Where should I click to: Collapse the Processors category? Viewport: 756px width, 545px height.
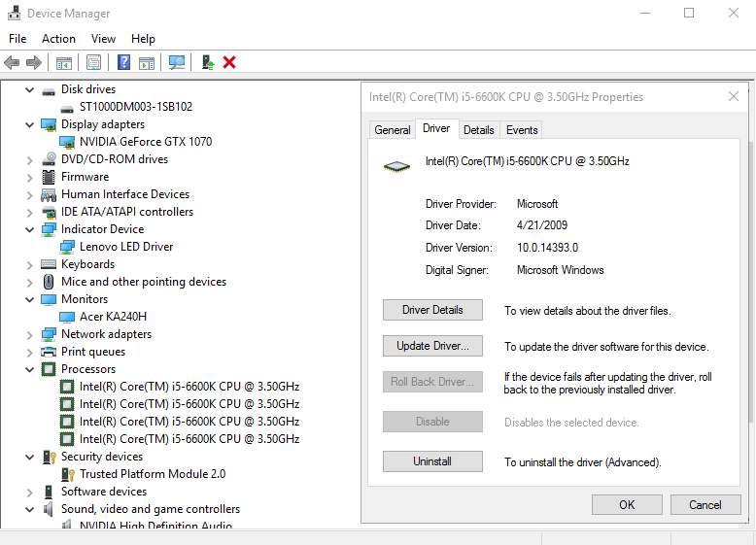[30, 369]
